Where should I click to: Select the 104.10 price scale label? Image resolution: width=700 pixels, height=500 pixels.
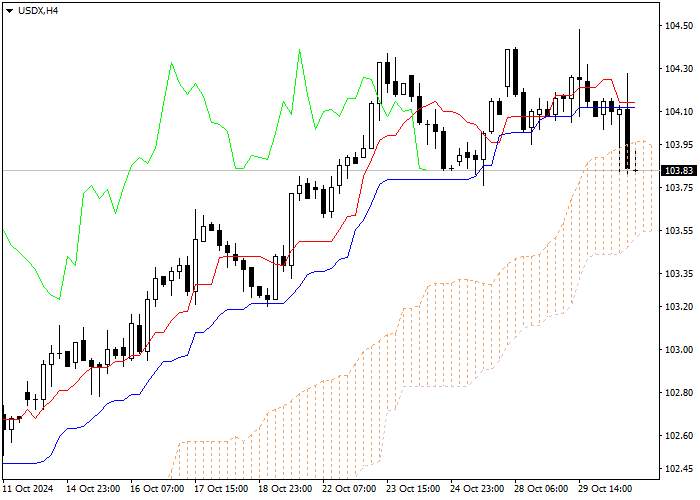pos(679,112)
